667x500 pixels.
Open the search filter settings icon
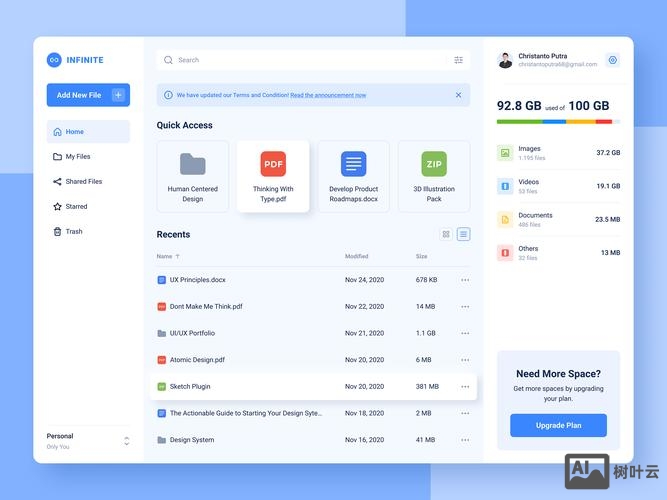coord(458,60)
